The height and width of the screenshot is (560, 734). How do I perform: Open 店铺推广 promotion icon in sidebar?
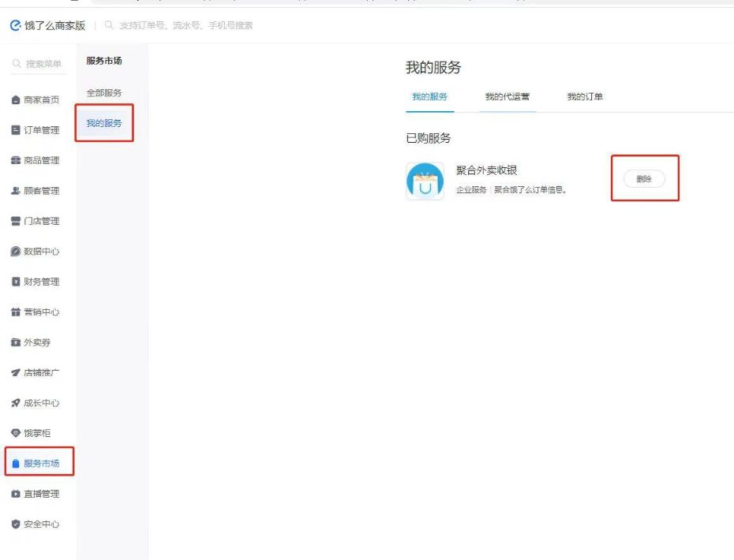16,373
